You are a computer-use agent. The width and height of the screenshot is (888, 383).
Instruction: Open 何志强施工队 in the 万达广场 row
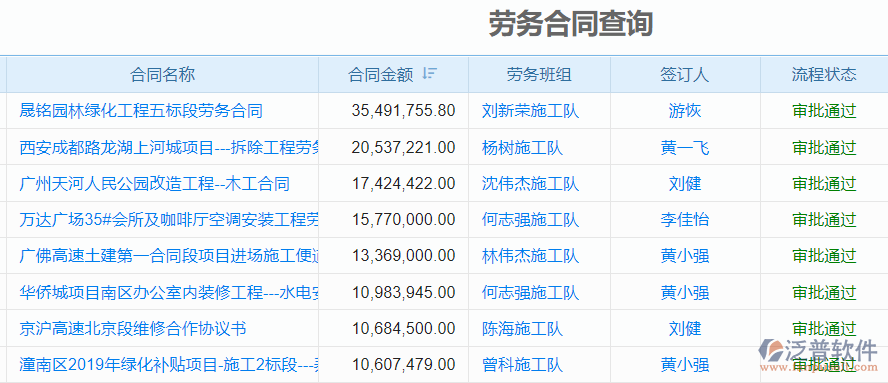coord(531,219)
